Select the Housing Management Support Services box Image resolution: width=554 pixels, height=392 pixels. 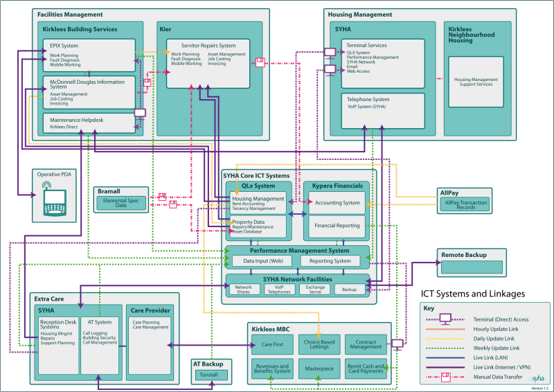pos(476,82)
